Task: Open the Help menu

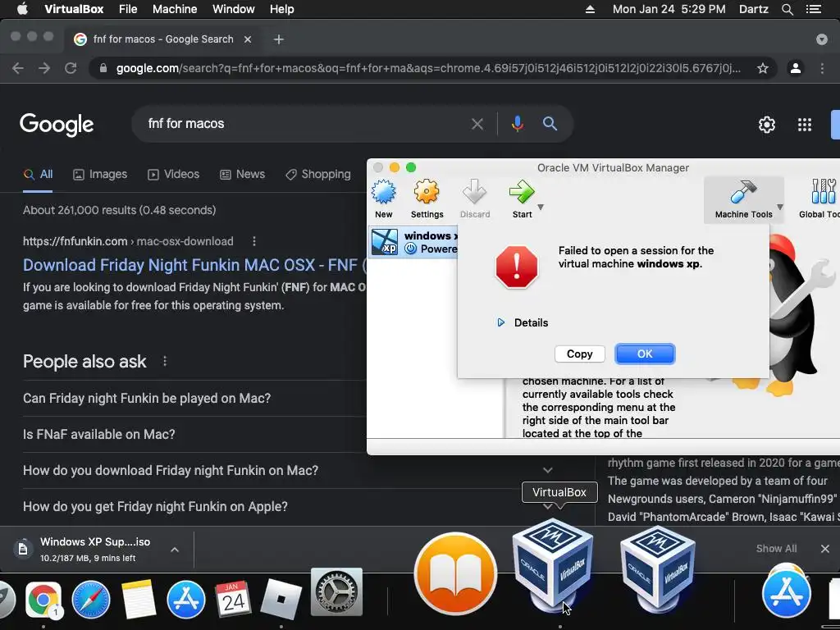Action: click(x=282, y=9)
